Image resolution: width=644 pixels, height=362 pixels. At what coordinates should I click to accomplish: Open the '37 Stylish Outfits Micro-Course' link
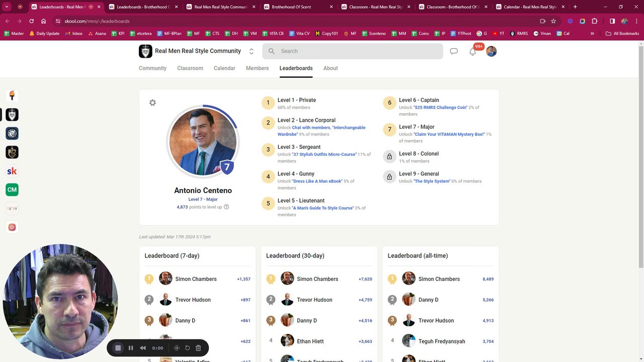(x=324, y=154)
